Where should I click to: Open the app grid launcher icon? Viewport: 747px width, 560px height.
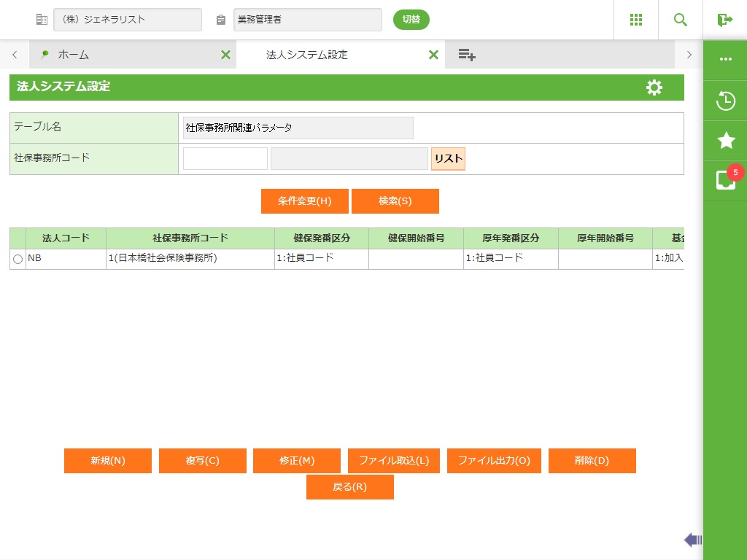[x=635, y=20]
